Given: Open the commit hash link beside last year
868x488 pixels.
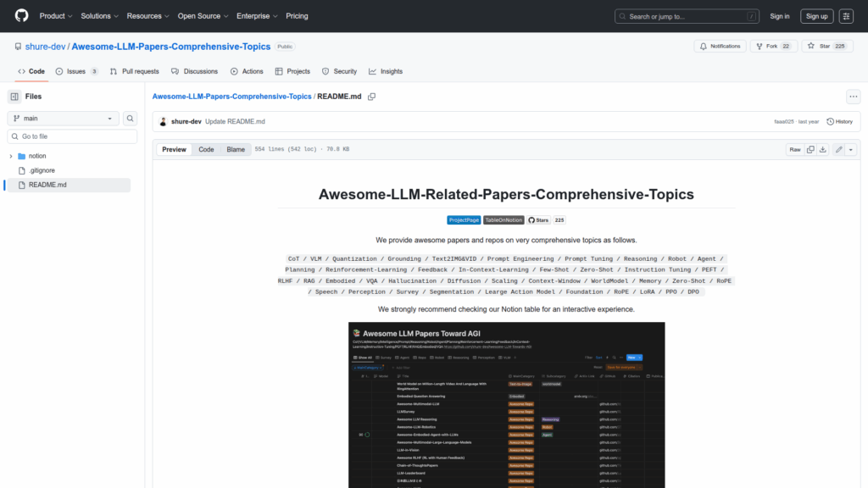Looking at the screenshot, I should click(784, 122).
